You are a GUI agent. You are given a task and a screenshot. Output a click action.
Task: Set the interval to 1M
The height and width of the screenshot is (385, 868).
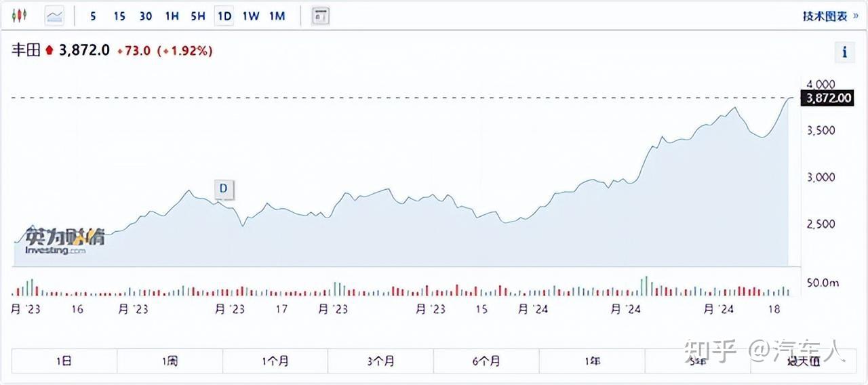pos(277,16)
